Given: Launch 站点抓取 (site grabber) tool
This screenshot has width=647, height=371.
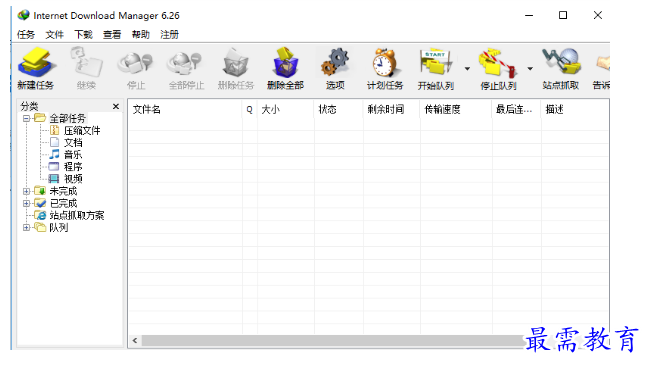Looking at the screenshot, I should tap(560, 68).
